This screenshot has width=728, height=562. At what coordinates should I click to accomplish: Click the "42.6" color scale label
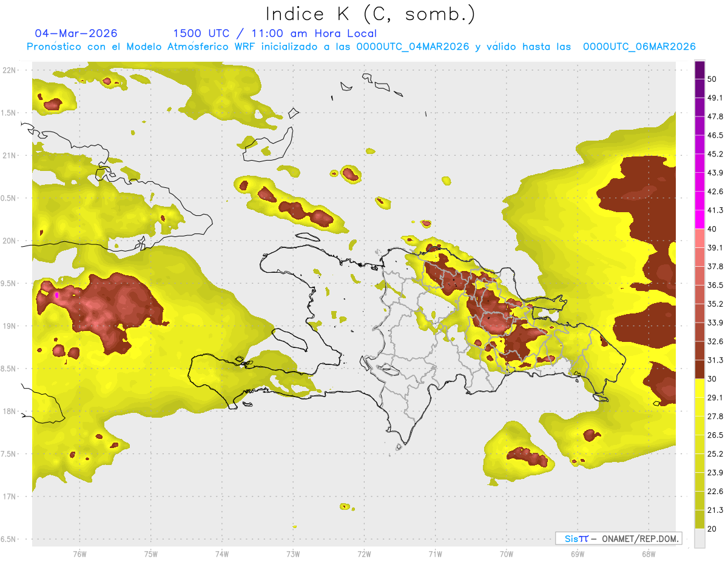[x=715, y=192]
